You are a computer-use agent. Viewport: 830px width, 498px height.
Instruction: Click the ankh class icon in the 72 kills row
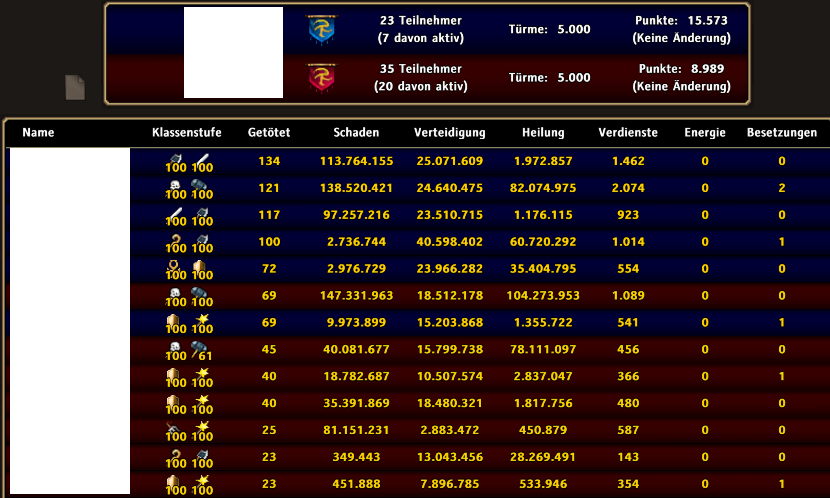pos(174,266)
